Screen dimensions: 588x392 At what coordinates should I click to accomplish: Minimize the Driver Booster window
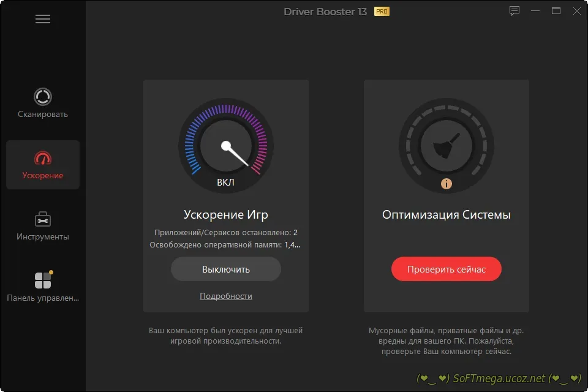pos(535,11)
